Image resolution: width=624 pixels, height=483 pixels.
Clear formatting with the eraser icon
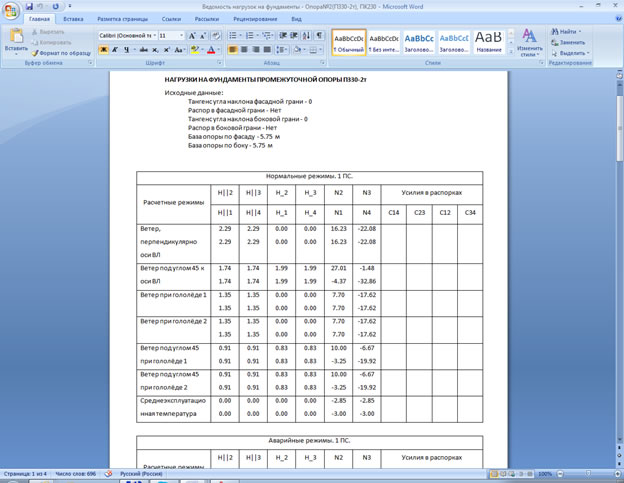216,36
